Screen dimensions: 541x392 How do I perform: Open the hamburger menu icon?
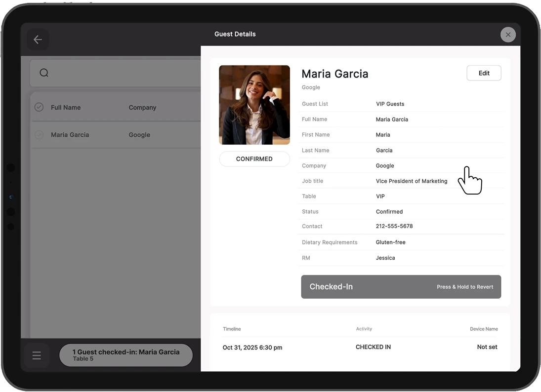(x=37, y=355)
